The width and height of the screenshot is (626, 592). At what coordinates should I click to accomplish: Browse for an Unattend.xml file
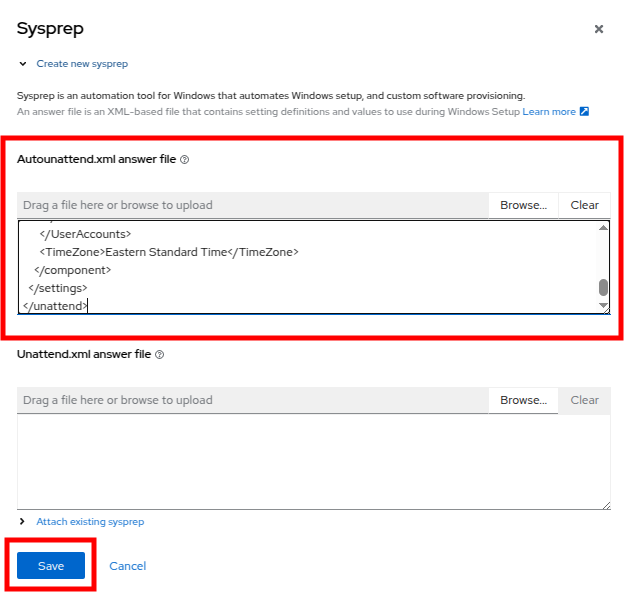coord(523,400)
